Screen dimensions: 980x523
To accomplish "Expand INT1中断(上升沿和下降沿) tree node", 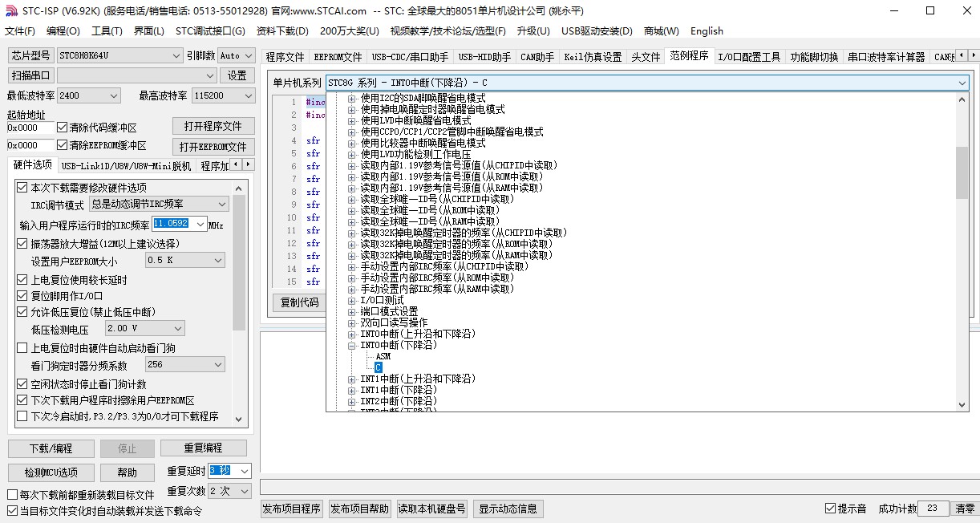I will tap(351, 379).
